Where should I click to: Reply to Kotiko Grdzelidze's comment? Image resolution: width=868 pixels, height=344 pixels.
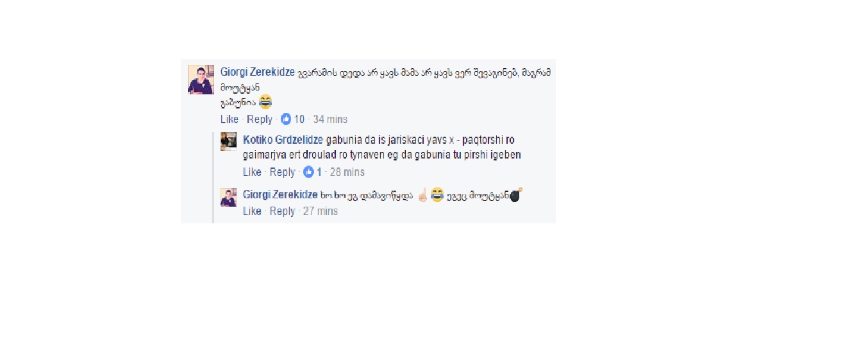283,172
